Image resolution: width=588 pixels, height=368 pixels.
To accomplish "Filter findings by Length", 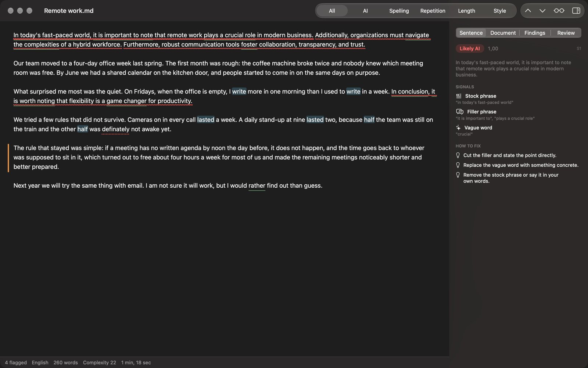I will click(466, 11).
